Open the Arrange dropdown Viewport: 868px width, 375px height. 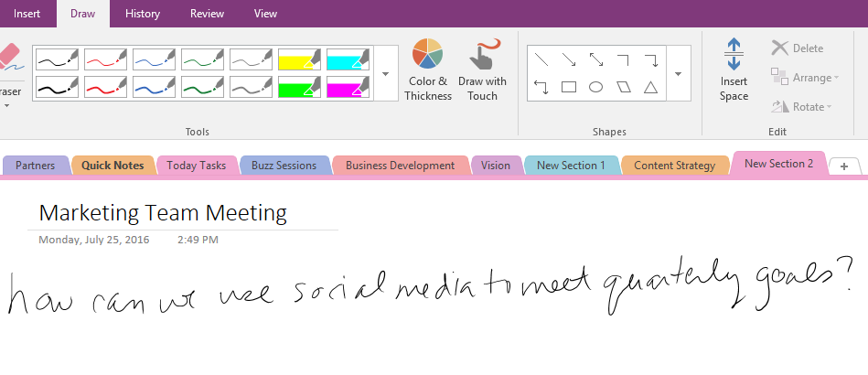(x=805, y=78)
